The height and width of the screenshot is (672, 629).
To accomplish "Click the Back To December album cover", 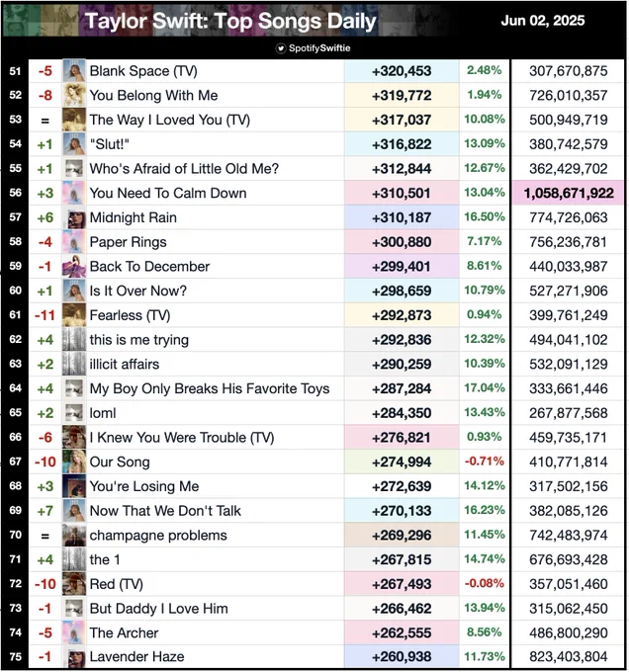I will click(74, 267).
